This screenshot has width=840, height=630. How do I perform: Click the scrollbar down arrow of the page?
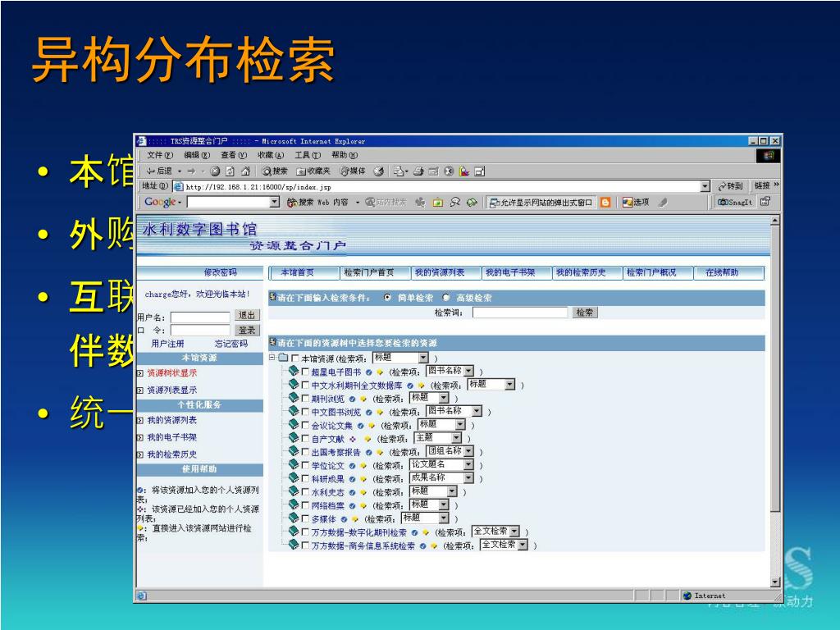pos(774,582)
